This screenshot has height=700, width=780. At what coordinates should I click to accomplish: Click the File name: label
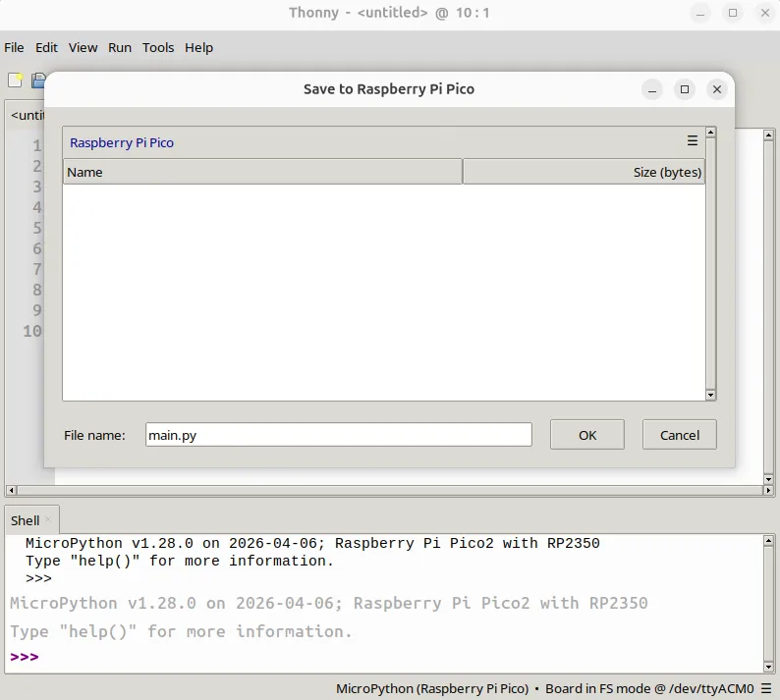point(94,435)
